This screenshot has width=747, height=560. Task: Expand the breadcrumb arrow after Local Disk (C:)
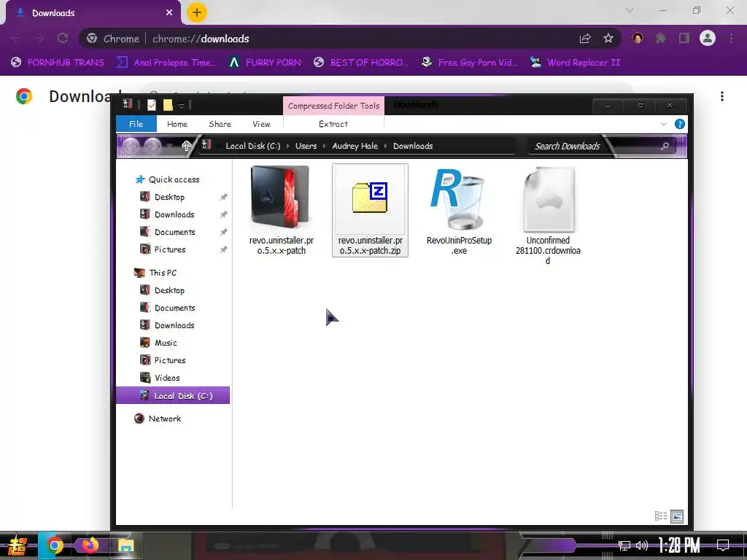287,146
